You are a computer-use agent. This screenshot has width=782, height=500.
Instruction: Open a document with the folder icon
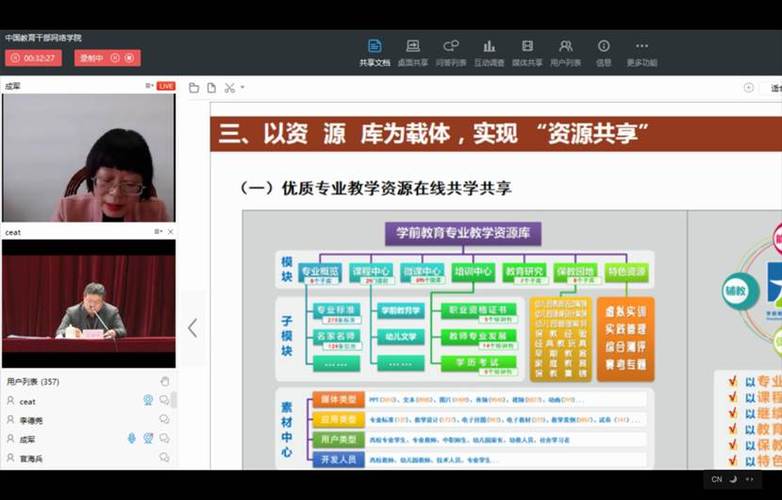pyautogui.click(x=194, y=88)
